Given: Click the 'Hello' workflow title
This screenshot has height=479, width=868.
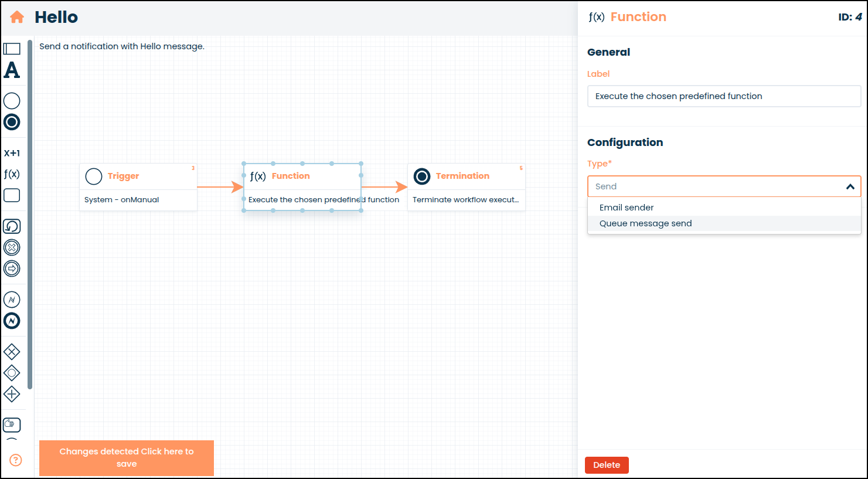Looking at the screenshot, I should coord(56,17).
